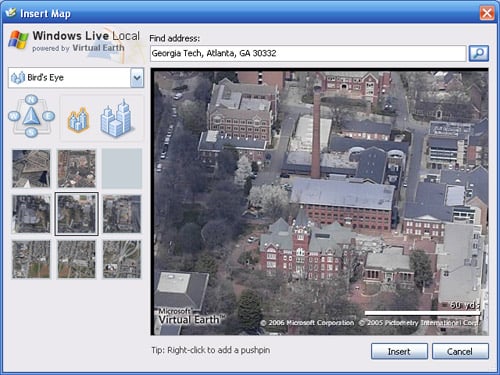Screen dimensions: 500x375
Task: Click the aerial map preview image
Action: 319,202
